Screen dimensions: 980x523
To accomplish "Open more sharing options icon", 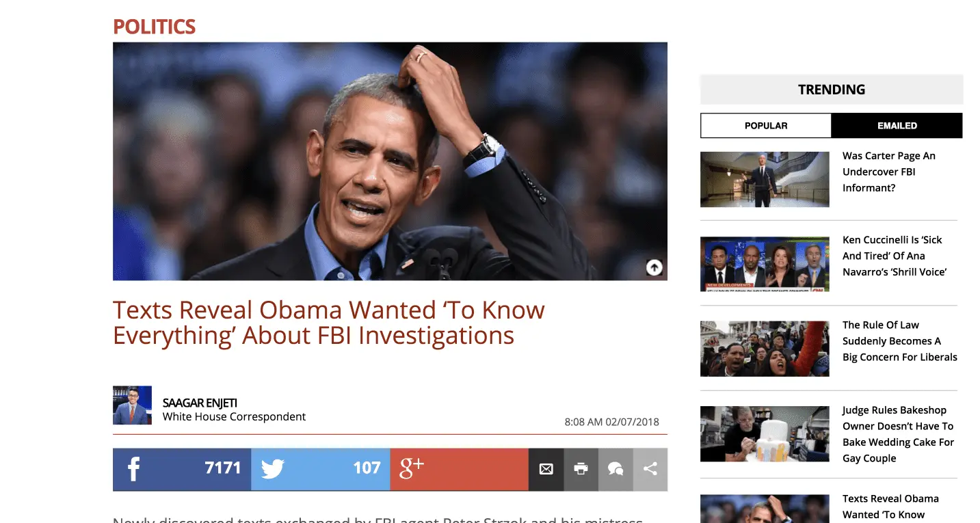I will point(650,469).
